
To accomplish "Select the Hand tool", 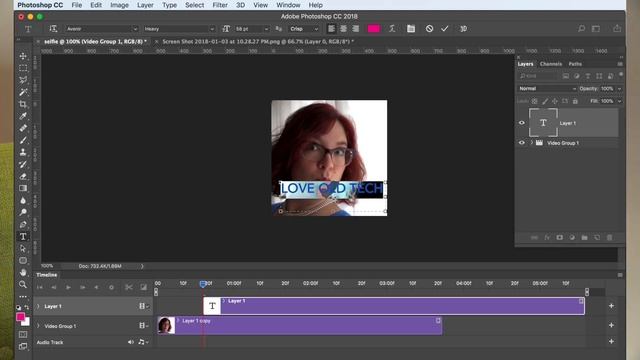I will click(23, 272).
